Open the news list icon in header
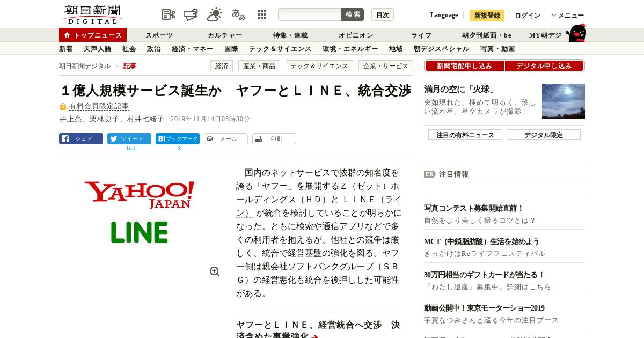 click(169, 14)
